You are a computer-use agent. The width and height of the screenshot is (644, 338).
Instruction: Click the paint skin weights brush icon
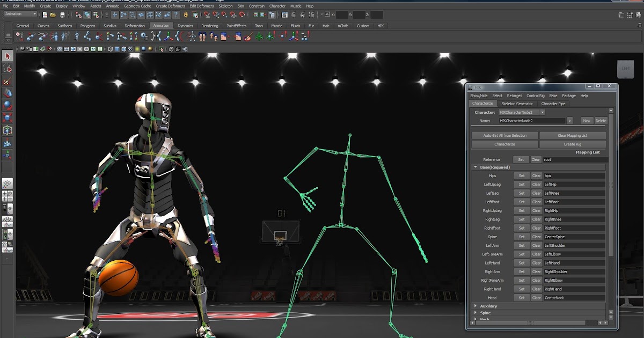tap(248, 36)
